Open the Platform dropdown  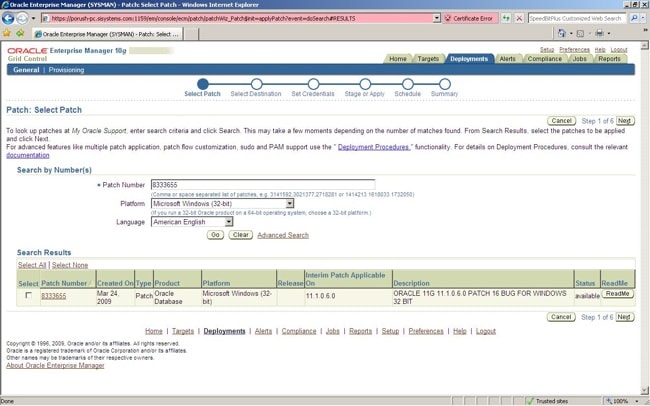point(290,204)
